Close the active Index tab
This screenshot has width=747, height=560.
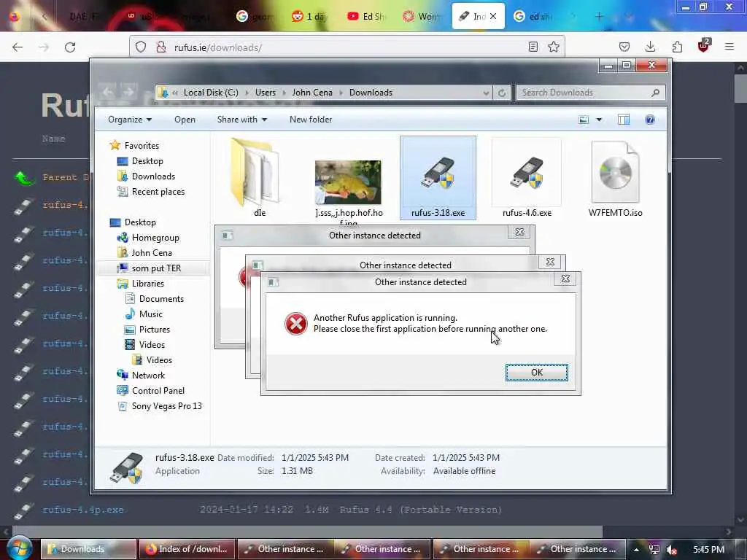[x=493, y=16]
